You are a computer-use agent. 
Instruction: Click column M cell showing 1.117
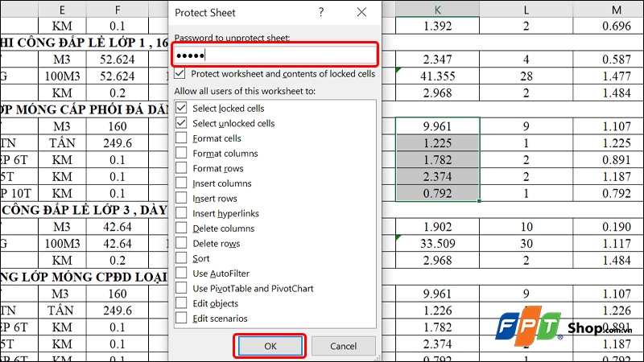pyautogui.click(x=609, y=244)
